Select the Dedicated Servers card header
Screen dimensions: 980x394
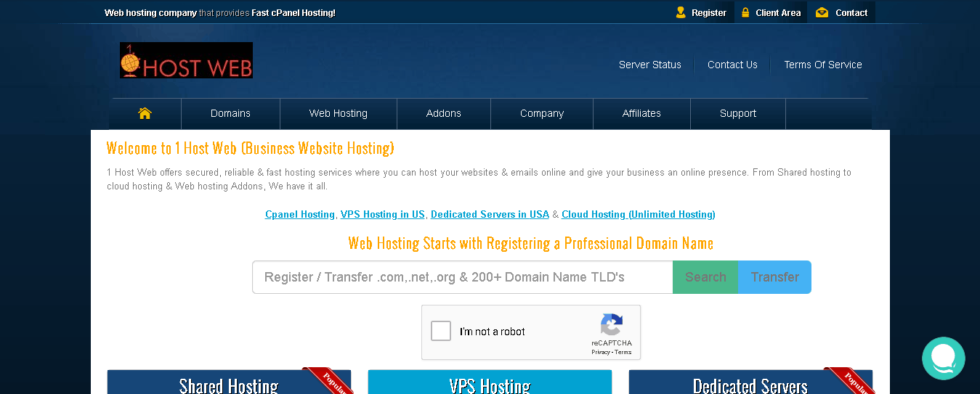[x=750, y=382]
